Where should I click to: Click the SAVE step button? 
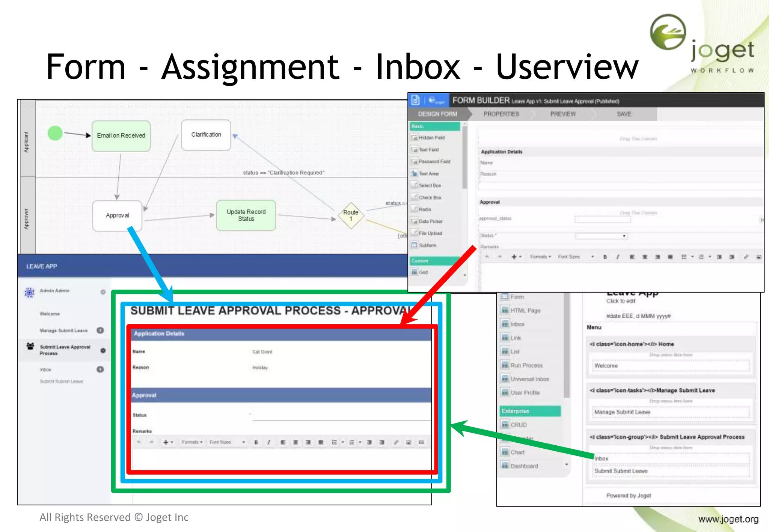click(x=624, y=114)
